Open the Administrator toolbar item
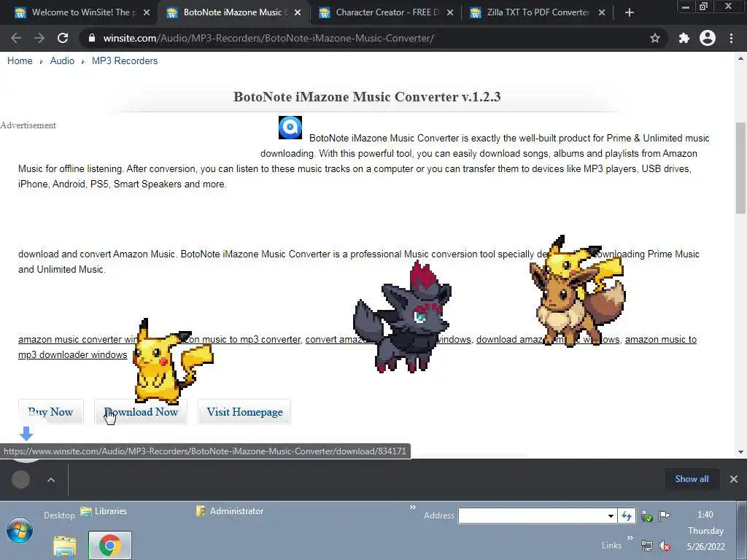The height and width of the screenshot is (560, 747). [230, 511]
